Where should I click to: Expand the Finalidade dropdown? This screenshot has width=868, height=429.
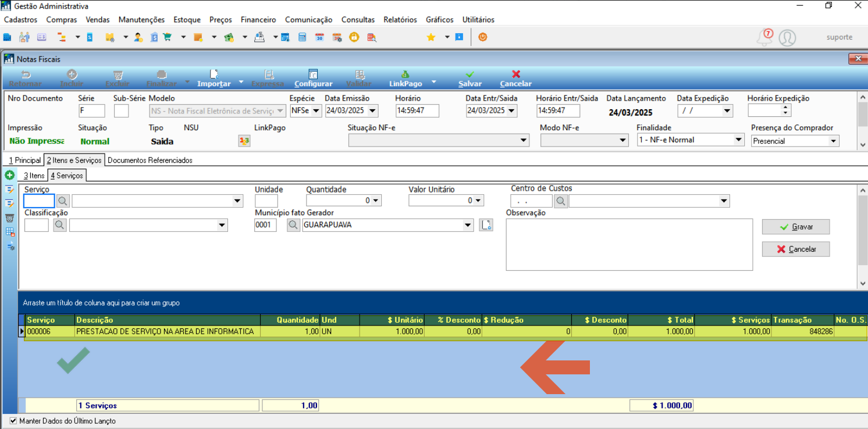tap(738, 140)
